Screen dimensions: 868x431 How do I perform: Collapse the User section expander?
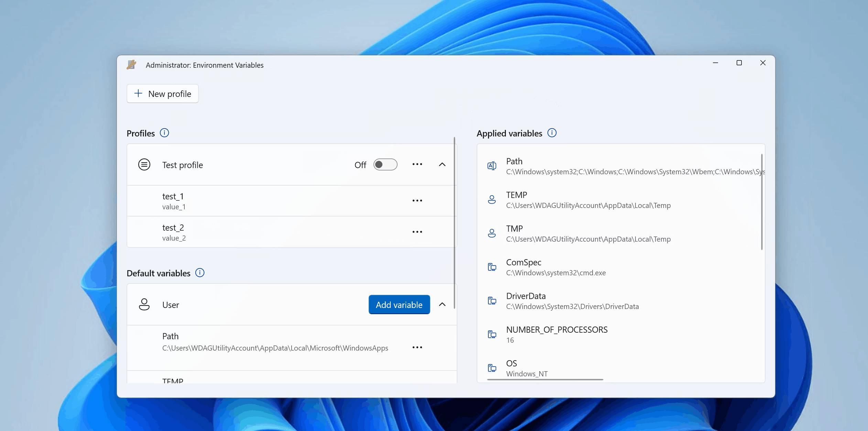pos(442,305)
